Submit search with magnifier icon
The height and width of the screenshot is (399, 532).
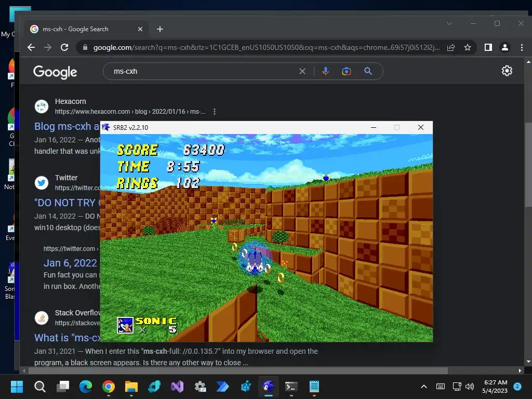368,71
